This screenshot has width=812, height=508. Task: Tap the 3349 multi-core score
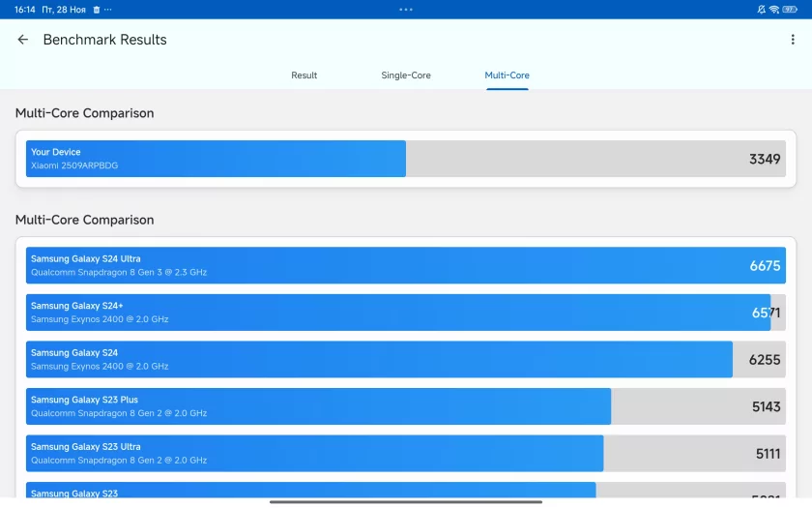pos(764,159)
